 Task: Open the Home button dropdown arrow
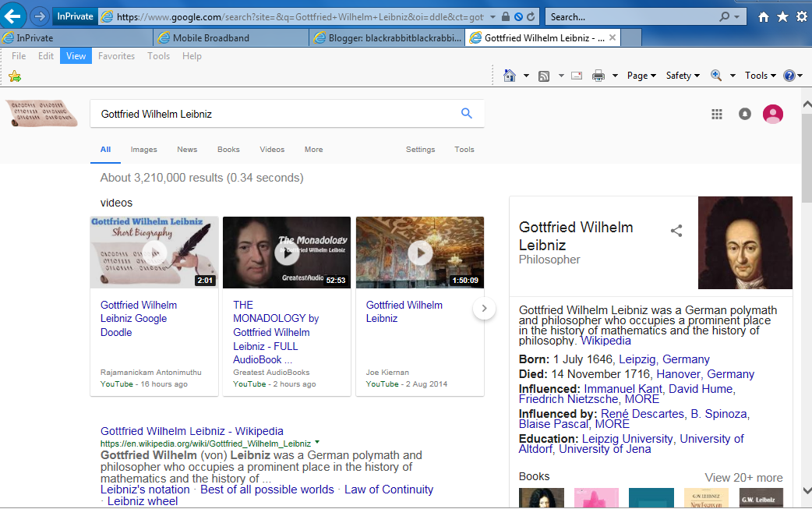pyautogui.click(x=526, y=76)
